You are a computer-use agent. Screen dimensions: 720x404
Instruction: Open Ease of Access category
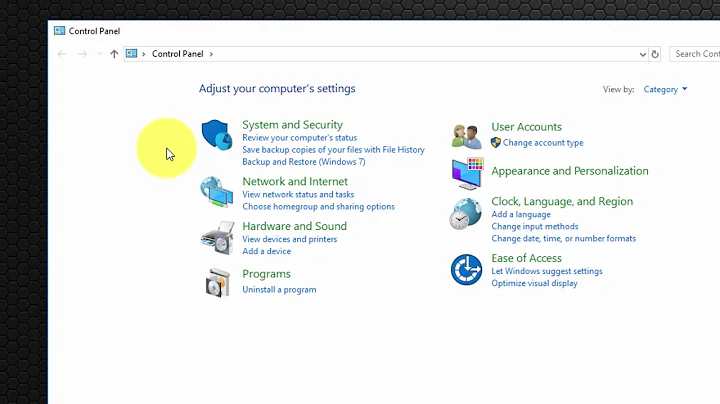point(526,258)
